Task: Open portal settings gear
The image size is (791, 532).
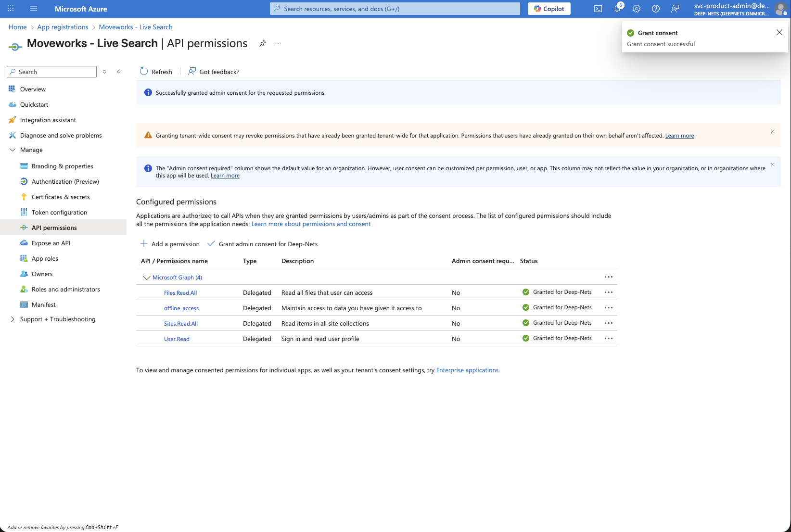Action: 637,9
